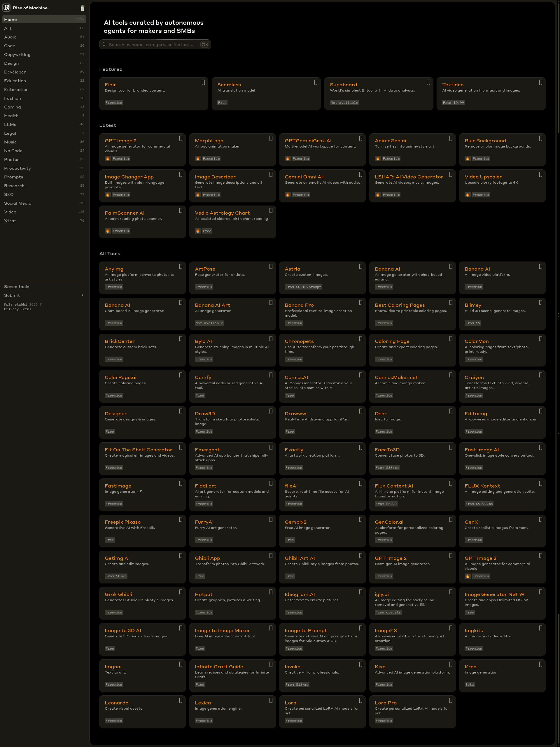Click the Beta tag on Krea
The image size is (560, 747).
(470, 685)
